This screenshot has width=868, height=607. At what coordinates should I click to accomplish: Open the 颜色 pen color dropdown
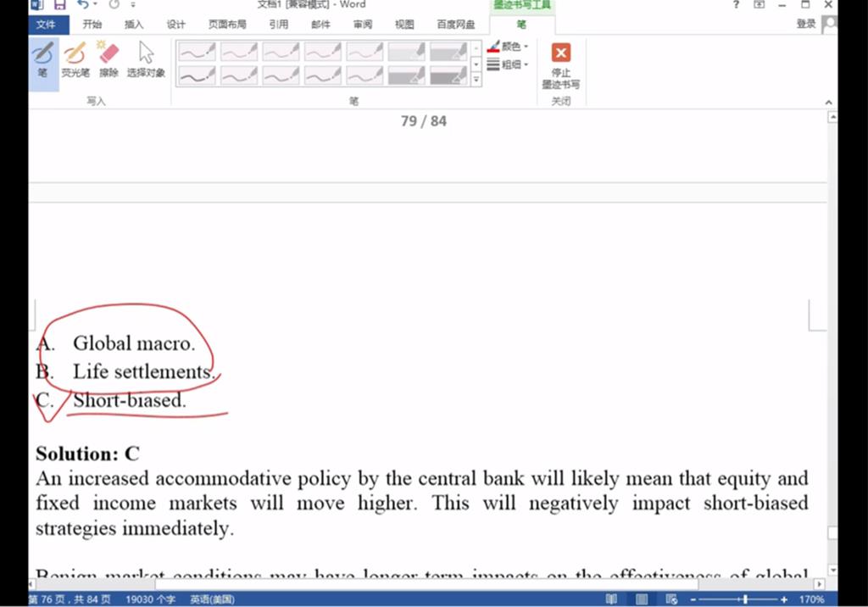coord(508,47)
